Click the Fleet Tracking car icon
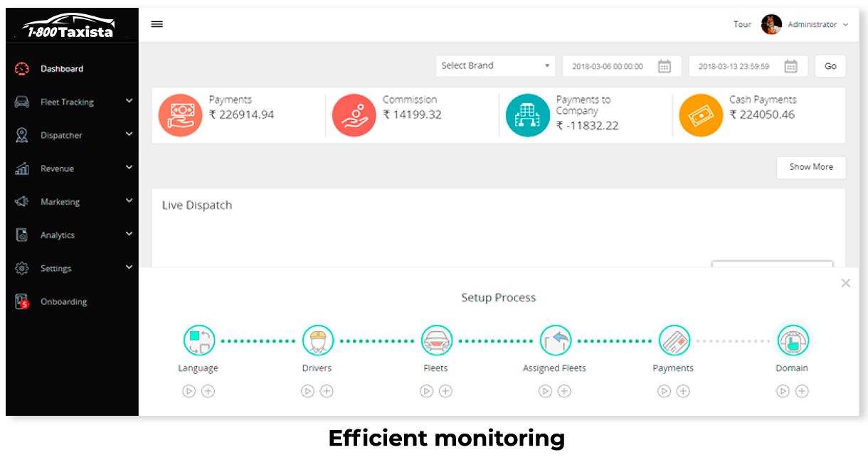Image resolution: width=868 pixels, height=467 pixels. [22, 102]
